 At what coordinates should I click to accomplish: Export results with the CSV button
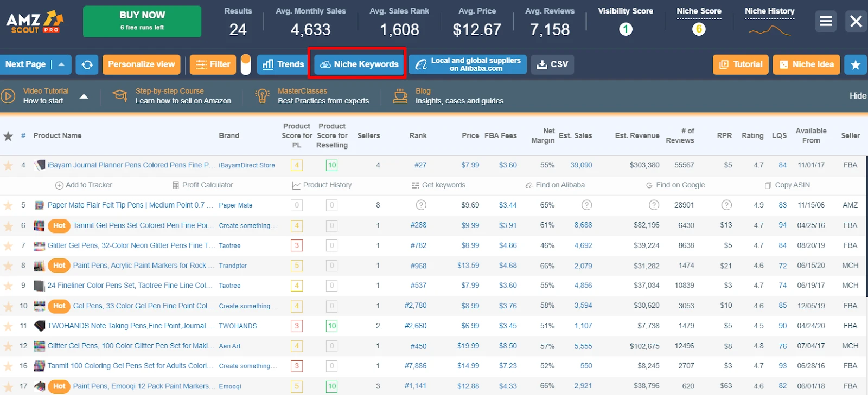552,64
